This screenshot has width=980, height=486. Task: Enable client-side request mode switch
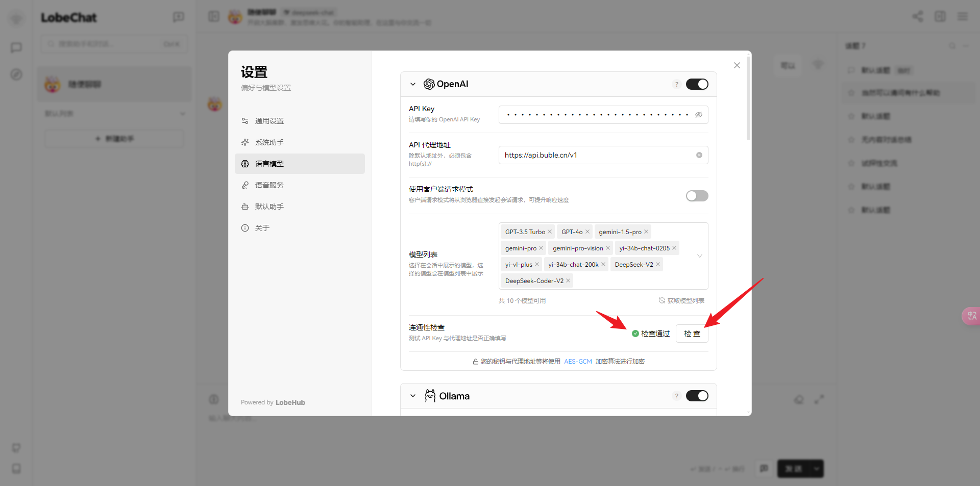point(697,196)
